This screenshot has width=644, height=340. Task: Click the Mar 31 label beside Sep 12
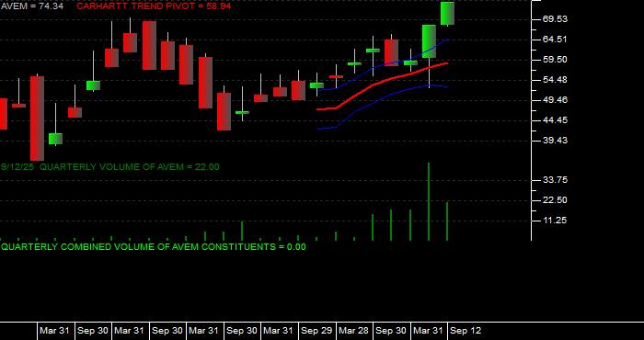[x=428, y=331]
